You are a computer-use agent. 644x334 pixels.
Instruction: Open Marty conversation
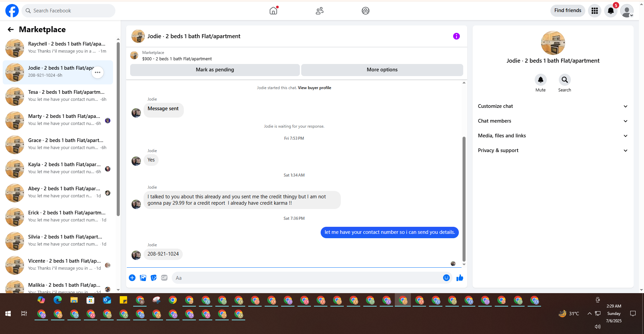click(x=58, y=121)
